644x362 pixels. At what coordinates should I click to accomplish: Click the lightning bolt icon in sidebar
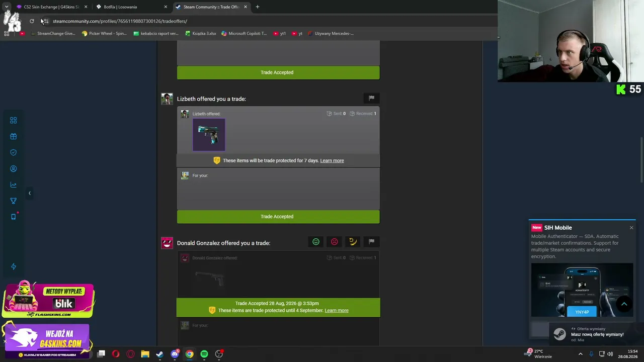pyautogui.click(x=14, y=266)
